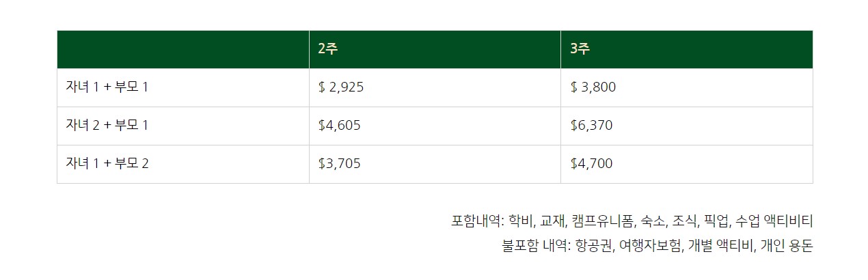Click the $3,705 price cell
The width and height of the screenshot is (868, 280).
(x=340, y=164)
